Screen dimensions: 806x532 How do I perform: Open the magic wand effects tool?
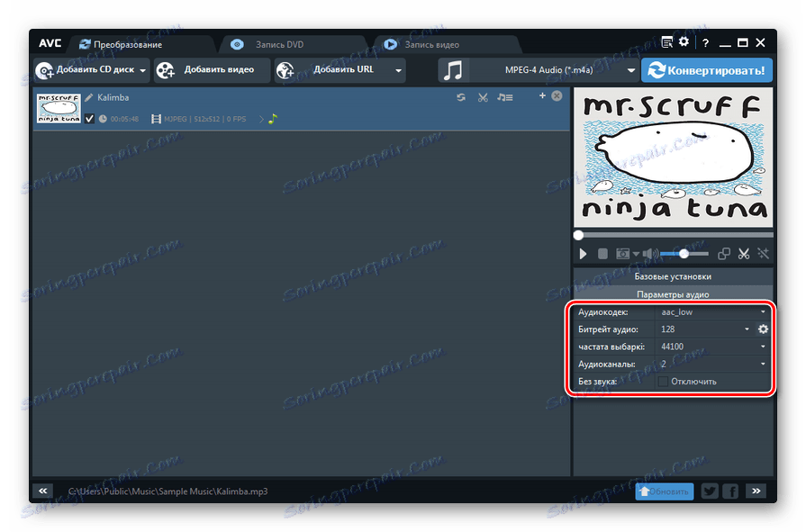(x=764, y=254)
